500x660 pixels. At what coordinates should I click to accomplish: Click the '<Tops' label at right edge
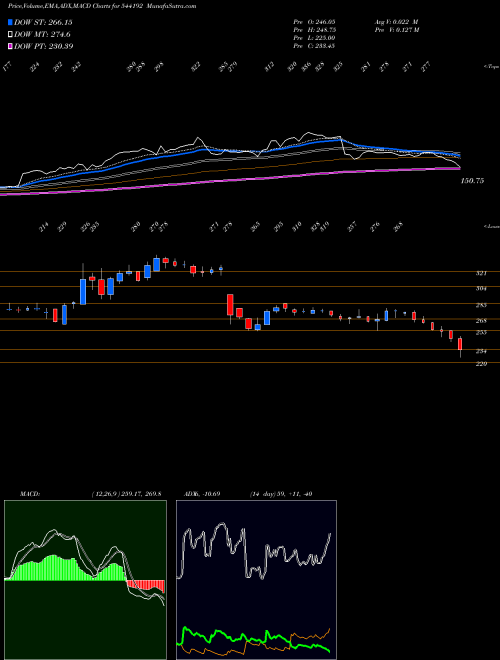pos(492,67)
